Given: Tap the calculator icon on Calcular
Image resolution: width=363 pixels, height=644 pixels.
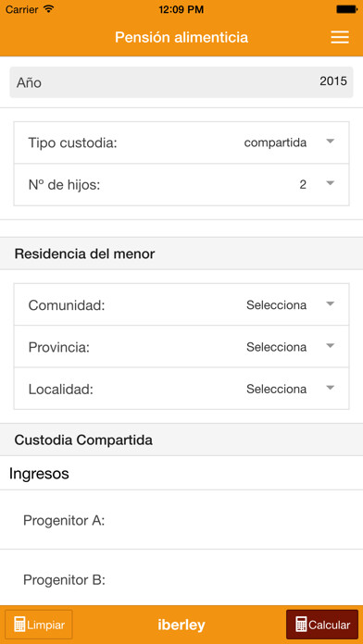Looking at the screenshot, I should point(301,625).
